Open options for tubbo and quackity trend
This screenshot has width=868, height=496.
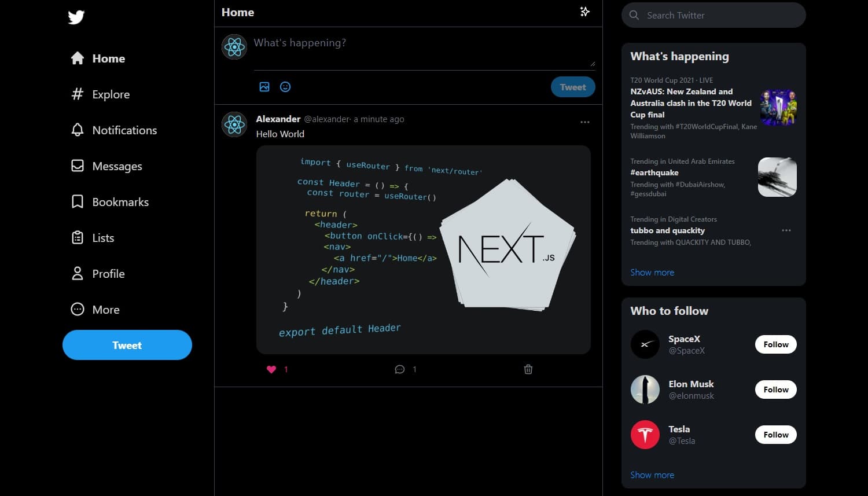[786, 230]
